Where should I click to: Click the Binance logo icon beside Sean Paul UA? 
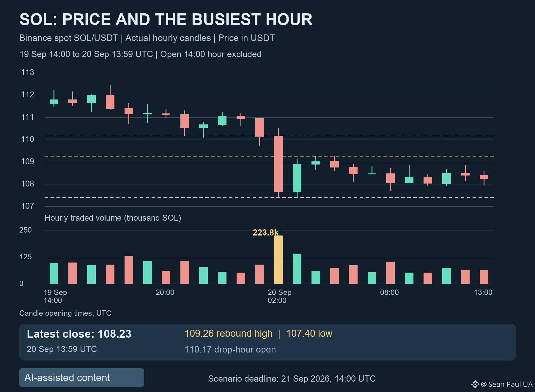pos(475,384)
